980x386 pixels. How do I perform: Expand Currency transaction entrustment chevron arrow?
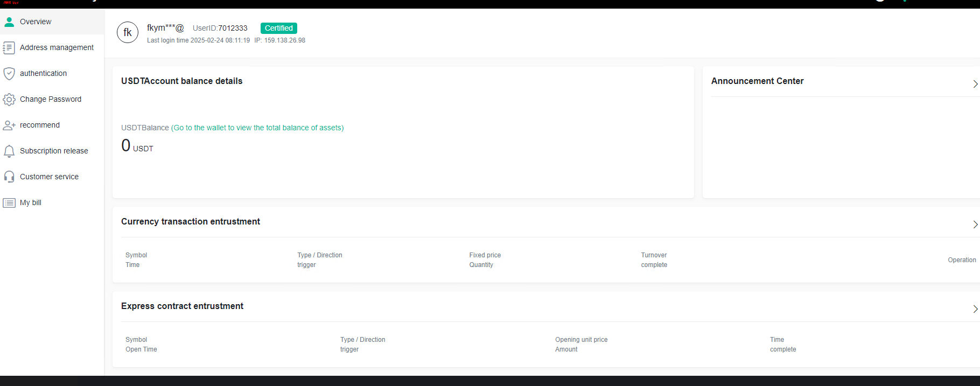pos(975,224)
